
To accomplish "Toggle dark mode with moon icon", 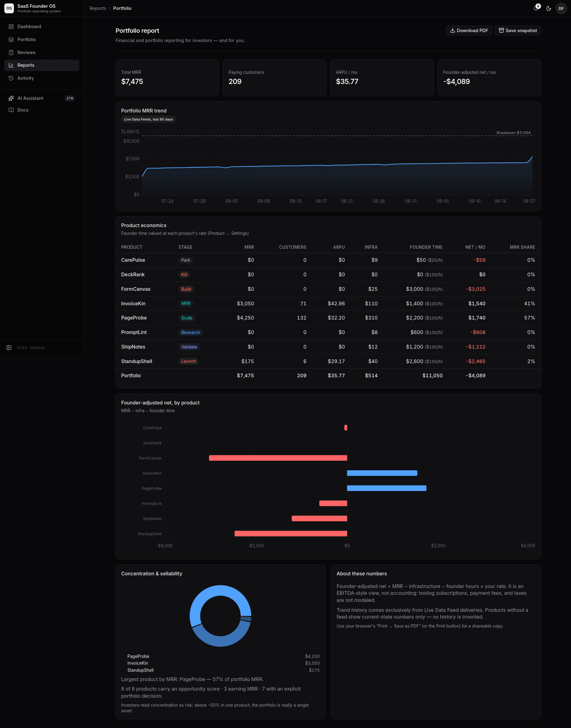I will click(549, 8).
